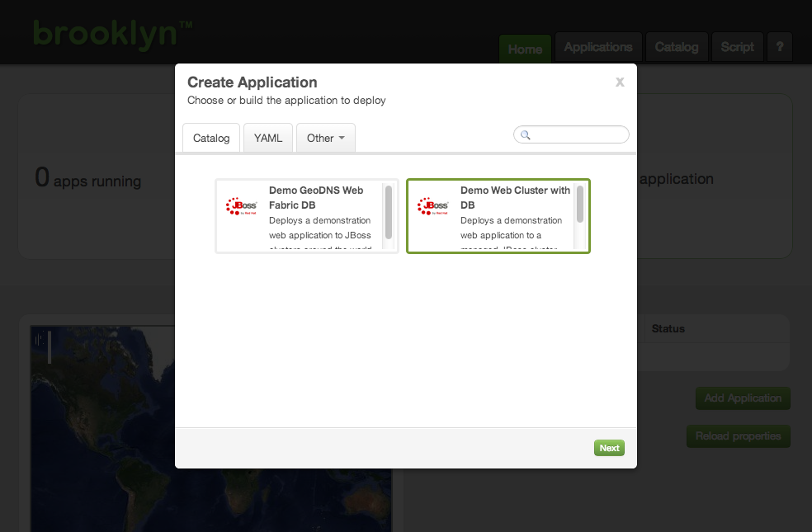
Task: Open Catalog from the top navigation bar
Action: tap(677, 47)
